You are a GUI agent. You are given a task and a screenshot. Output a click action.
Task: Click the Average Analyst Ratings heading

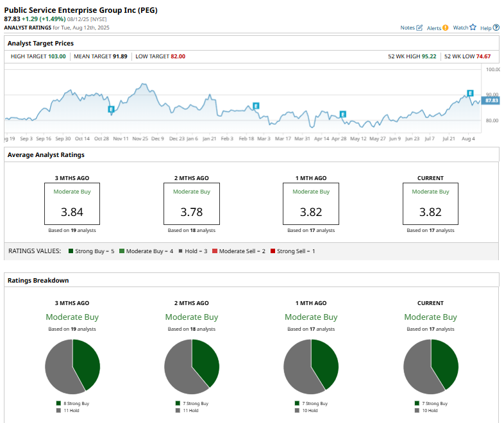click(x=46, y=155)
